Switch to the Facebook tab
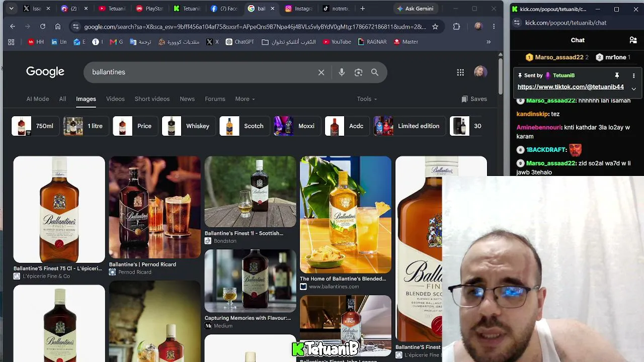Viewport: 644px width, 362px height. (224, 9)
